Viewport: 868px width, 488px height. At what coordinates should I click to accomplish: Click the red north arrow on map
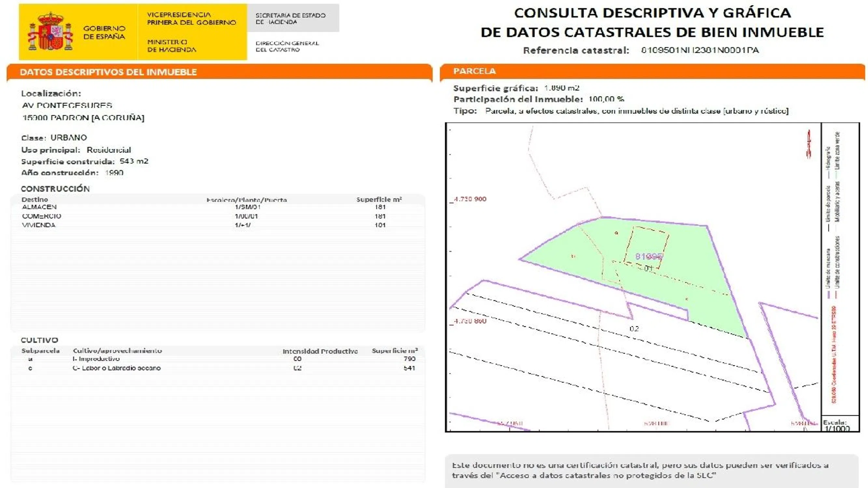(x=809, y=144)
